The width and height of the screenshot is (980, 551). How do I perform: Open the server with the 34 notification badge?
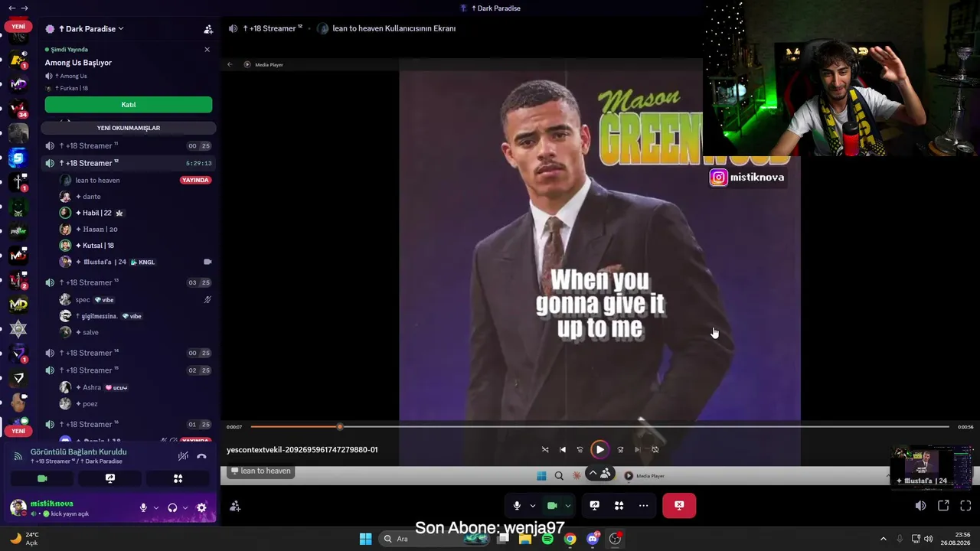click(x=18, y=109)
